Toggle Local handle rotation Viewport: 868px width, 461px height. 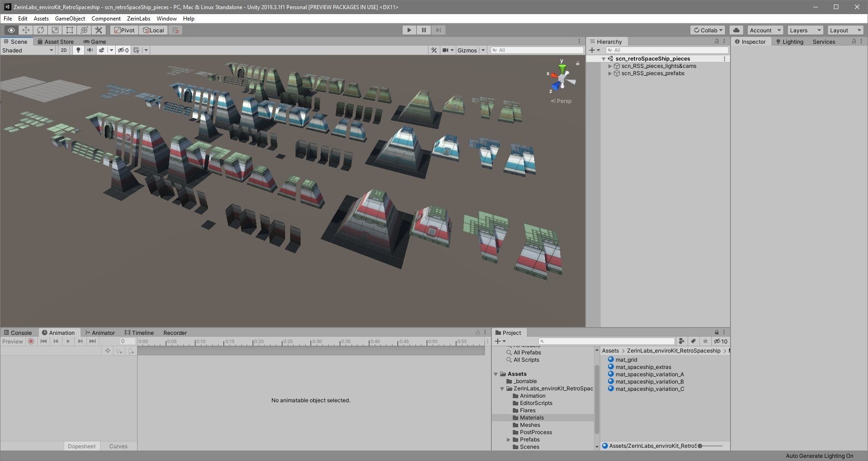pos(153,30)
